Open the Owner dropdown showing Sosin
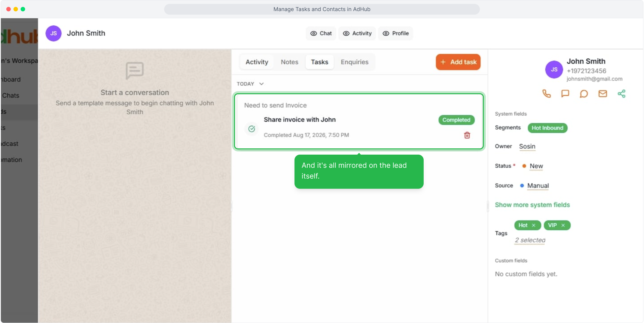Viewport: 644px width, 323px height. (x=527, y=146)
